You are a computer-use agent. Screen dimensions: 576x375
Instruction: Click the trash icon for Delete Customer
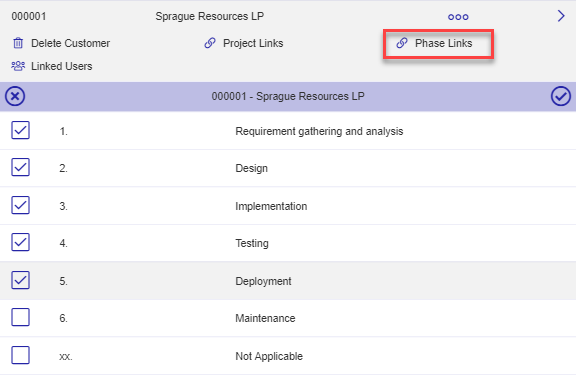click(x=18, y=43)
